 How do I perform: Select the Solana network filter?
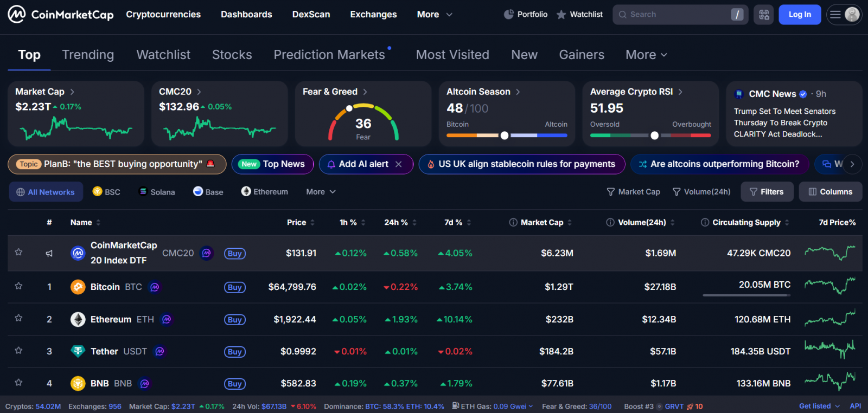157,192
